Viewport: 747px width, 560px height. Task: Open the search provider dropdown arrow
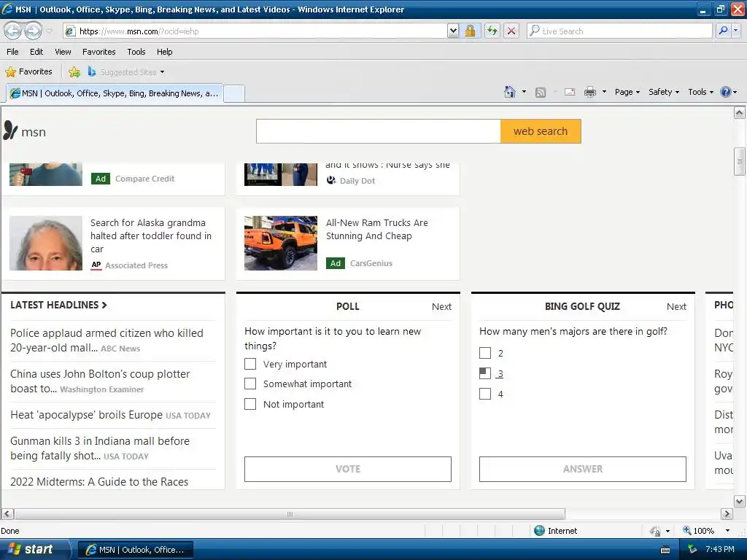tap(736, 31)
